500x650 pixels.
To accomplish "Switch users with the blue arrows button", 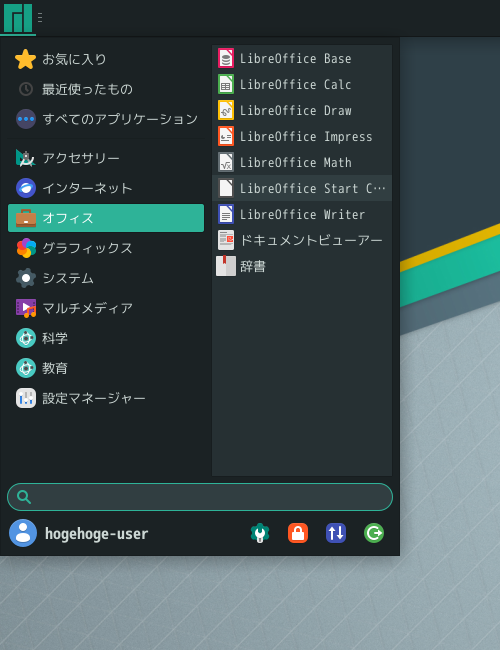I will [336, 533].
